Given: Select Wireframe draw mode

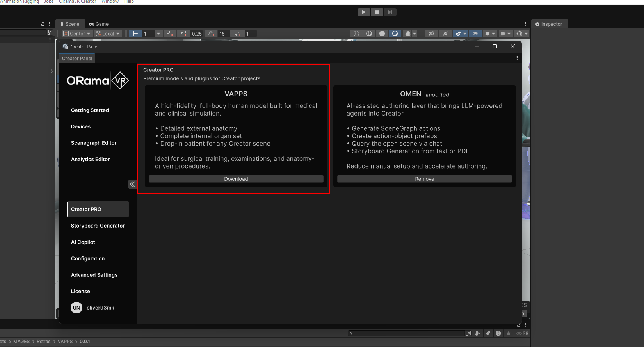Looking at the screenshot, I should [x=356, y=34].
